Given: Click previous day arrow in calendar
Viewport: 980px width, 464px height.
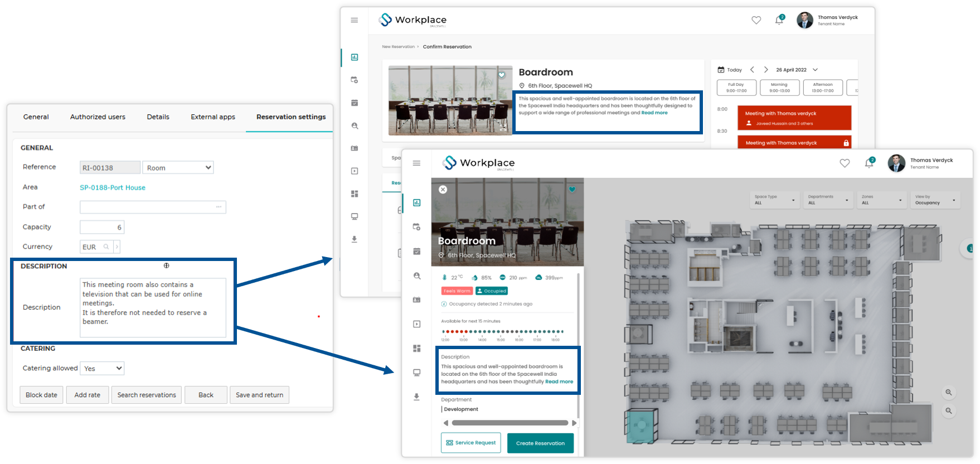Looking at the screenshot, I should [752, 70].
